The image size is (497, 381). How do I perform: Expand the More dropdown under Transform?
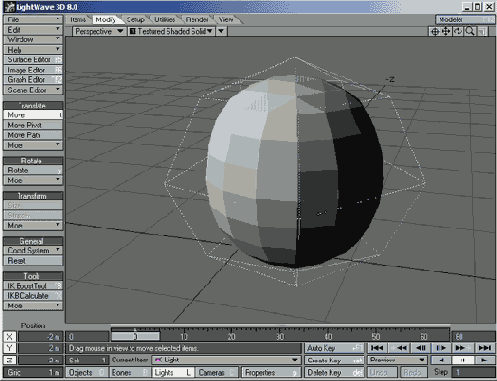[x=33, y=225]
